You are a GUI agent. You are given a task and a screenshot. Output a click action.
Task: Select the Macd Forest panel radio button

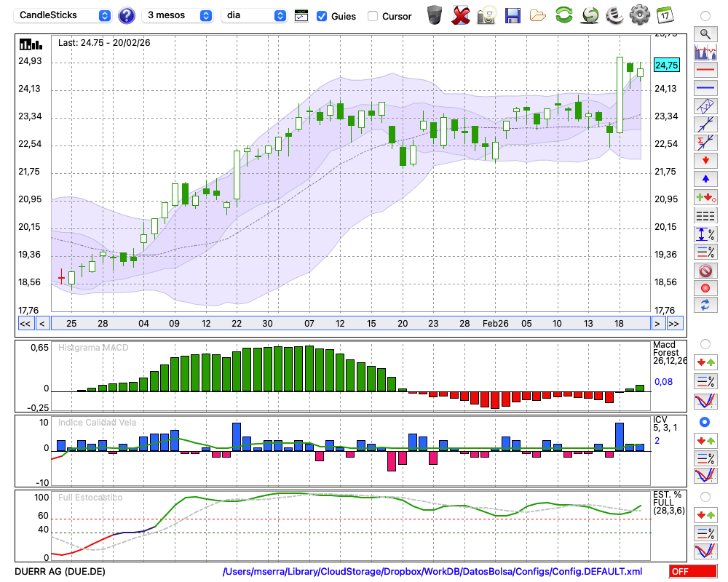pos(705,343)
